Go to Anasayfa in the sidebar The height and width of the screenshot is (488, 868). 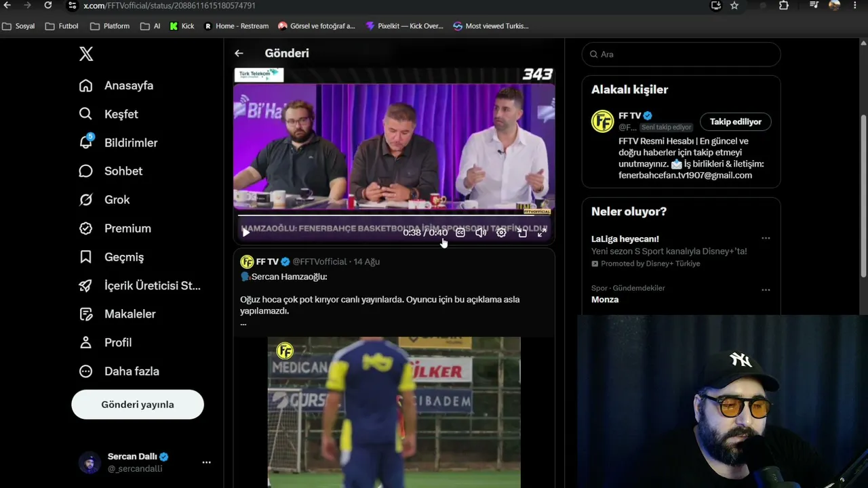(x=116, y=85)
